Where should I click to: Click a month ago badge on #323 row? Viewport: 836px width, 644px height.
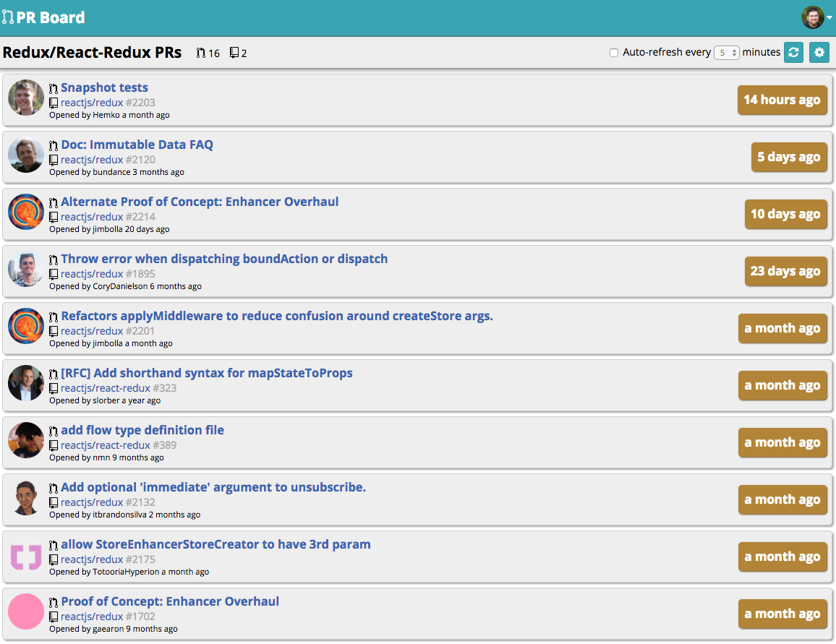tap(782, 385)
